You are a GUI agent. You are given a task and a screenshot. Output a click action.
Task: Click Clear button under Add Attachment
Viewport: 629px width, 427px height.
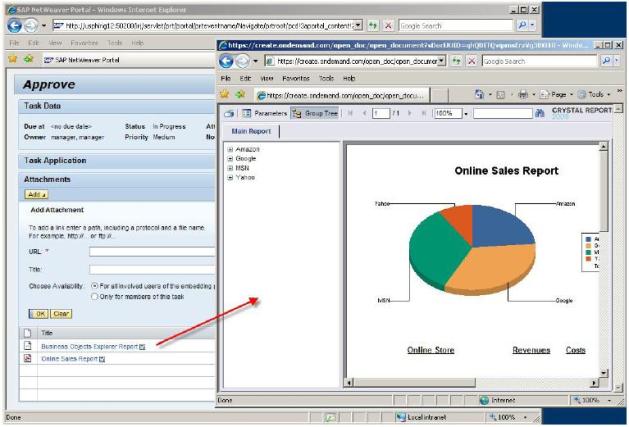61,314
